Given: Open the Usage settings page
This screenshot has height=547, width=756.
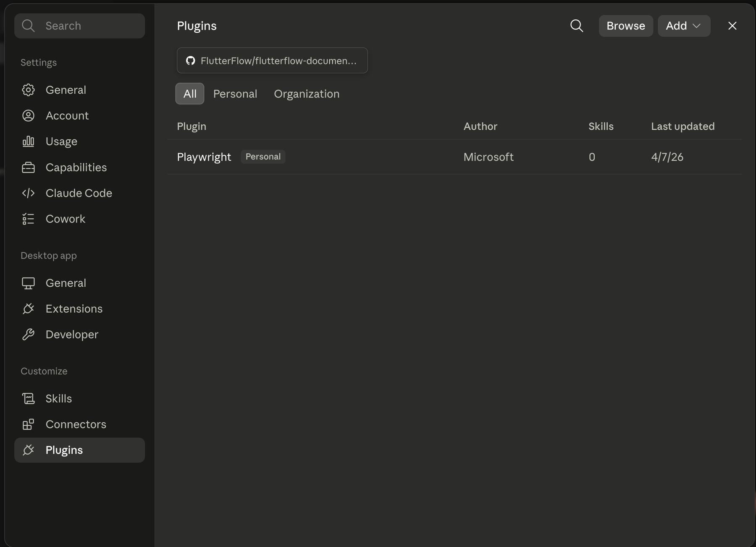Looking at the screenshot, I should pyautogui.click(x=79, y=141).
